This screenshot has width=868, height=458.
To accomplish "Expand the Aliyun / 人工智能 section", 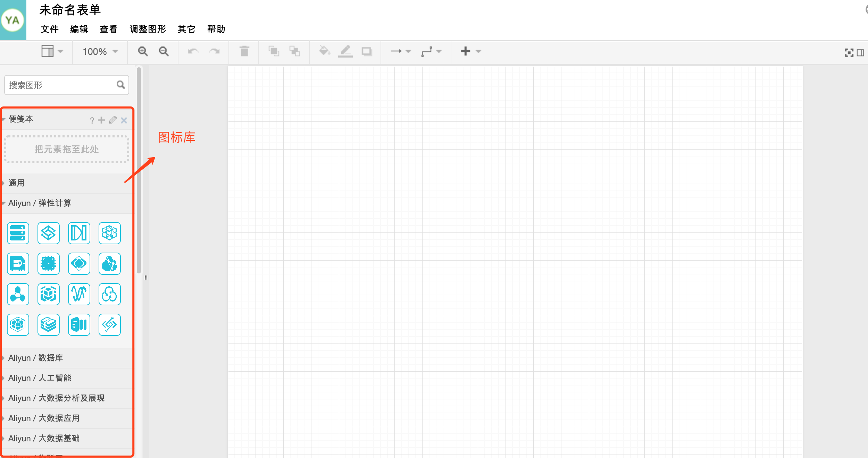I will 67,378.
